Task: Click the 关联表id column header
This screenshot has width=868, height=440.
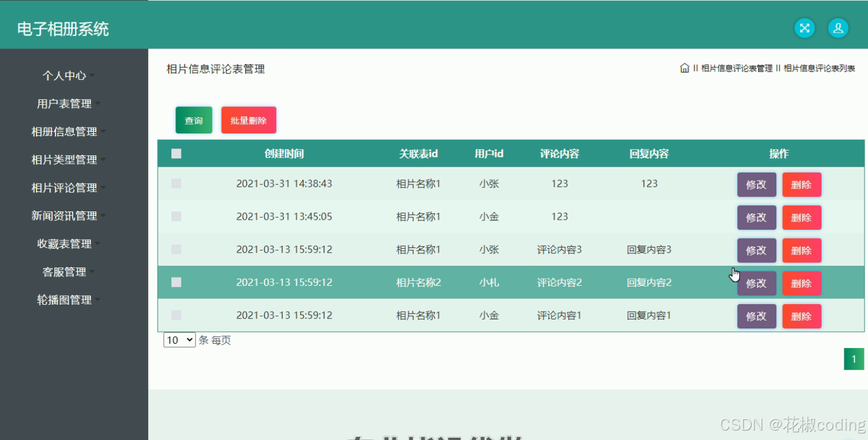Action: pyautogui.click(x=418, y=154)
